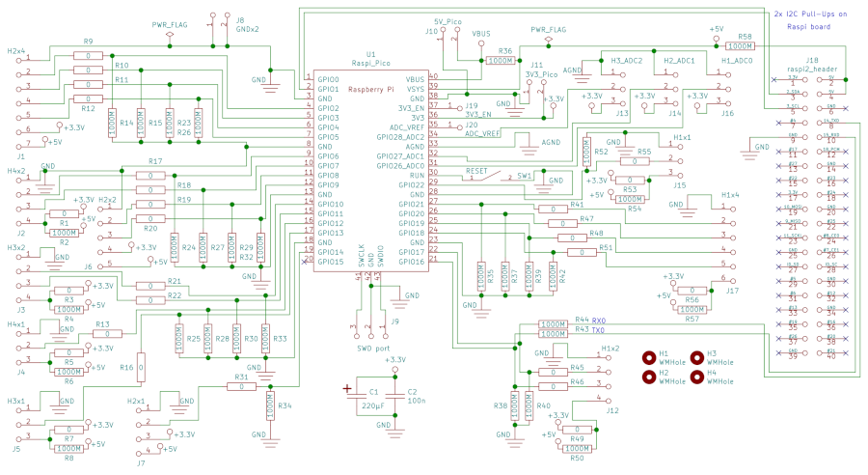Select resistor R31 near R34
868x475 pixels.
[241, 386]
